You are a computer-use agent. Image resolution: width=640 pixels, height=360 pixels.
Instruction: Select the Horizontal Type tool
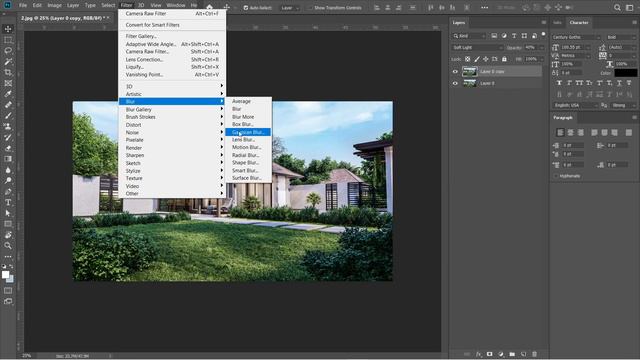click(8, 202)
